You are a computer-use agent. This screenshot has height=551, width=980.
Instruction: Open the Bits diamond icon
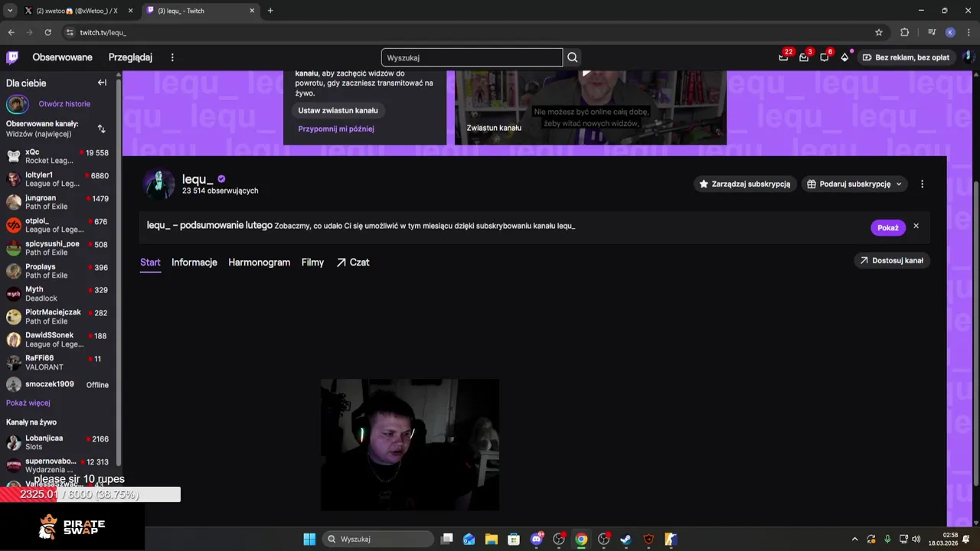[844, 57]
